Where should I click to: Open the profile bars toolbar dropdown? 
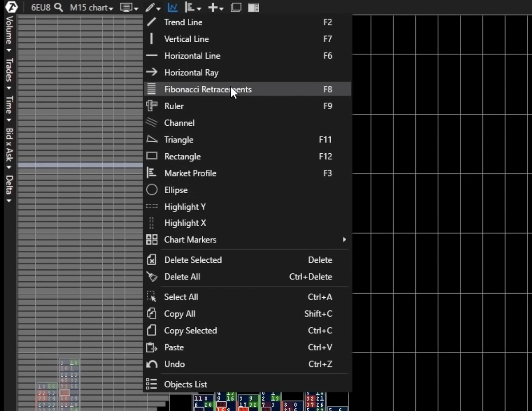point(193,7)
